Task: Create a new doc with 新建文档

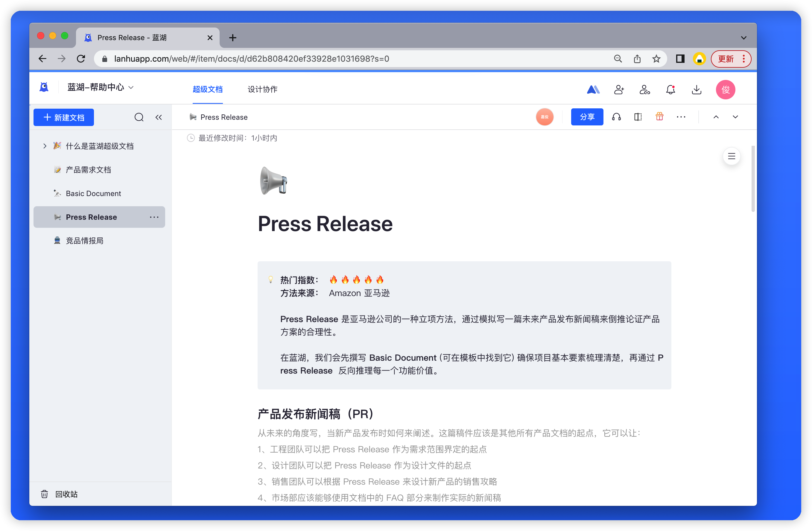Action: click(x=63, y=117)
